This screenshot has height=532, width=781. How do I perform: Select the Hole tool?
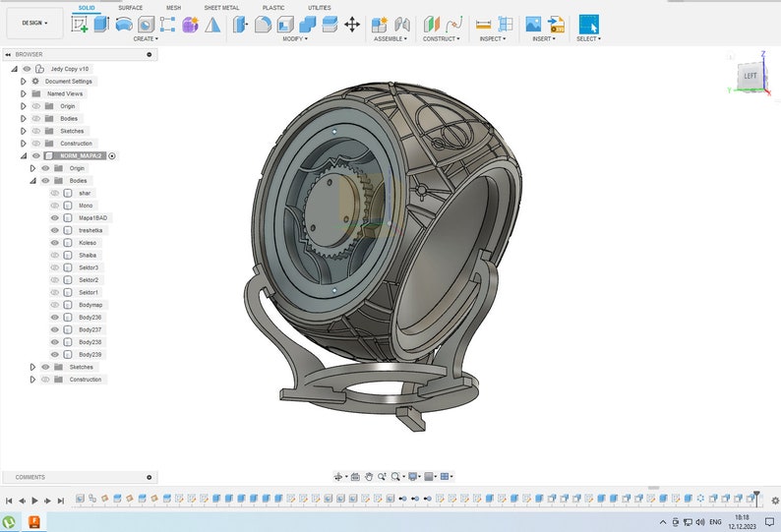tap(146, 24)
